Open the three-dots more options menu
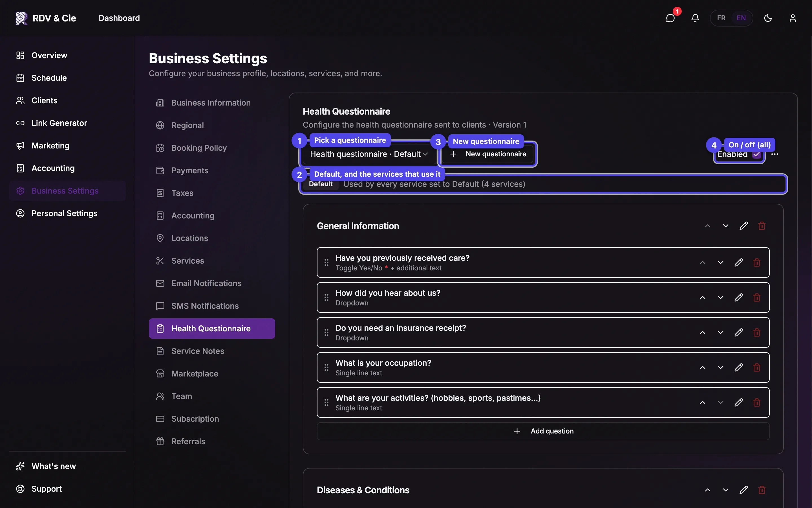Viewport: 812px width, 508px height. tap(775, 154)
